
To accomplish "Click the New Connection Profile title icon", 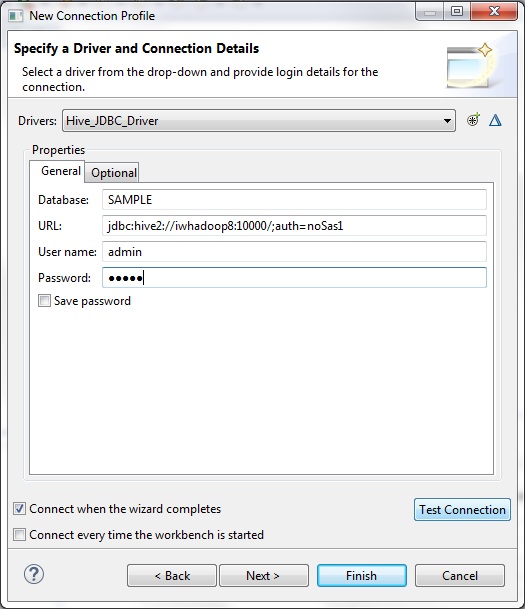I will coord(16,16).
